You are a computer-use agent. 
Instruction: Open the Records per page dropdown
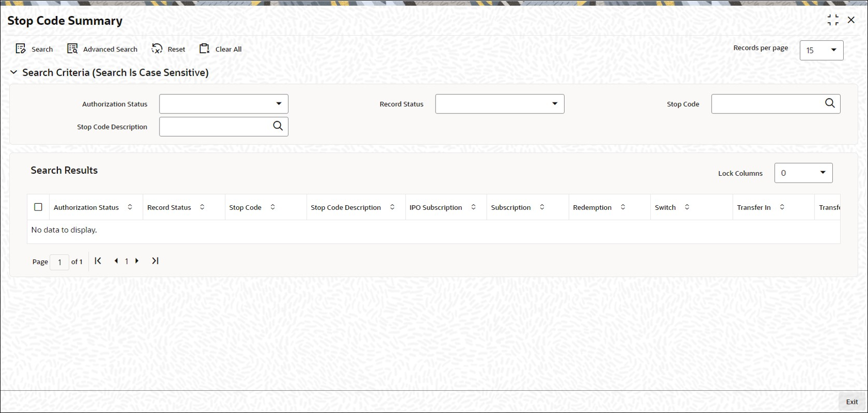(x=822, y=51)
